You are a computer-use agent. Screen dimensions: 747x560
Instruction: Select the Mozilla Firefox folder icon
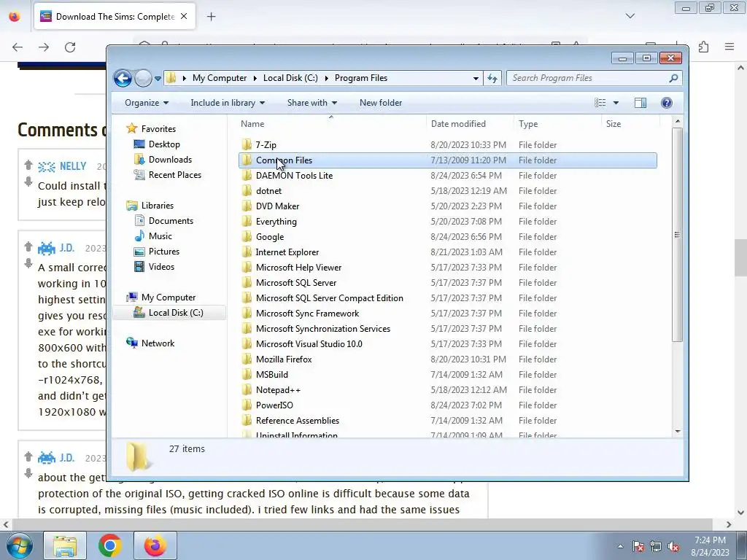(x=247, y=359)
